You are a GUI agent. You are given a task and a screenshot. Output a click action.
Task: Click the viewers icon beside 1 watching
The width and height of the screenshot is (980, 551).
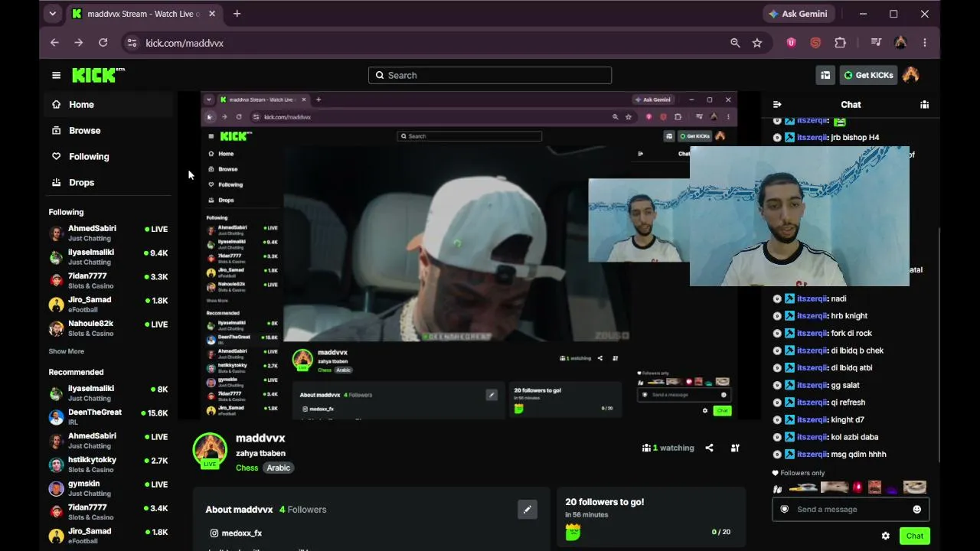coord(646,448)
